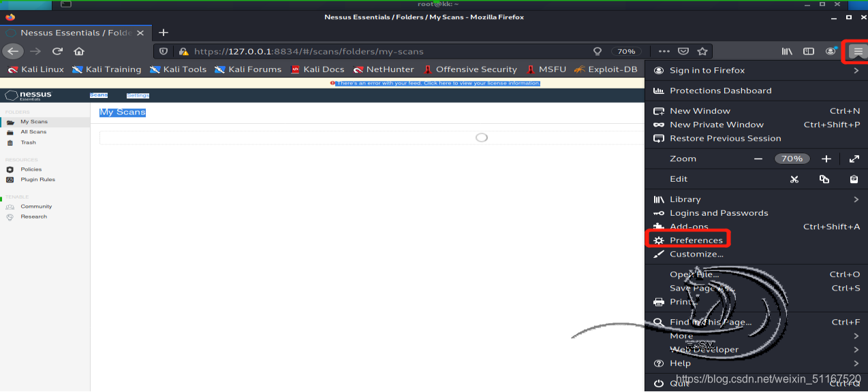Increase zoom with the plus button
Screen dimensions: 868x392
[826, 159]
